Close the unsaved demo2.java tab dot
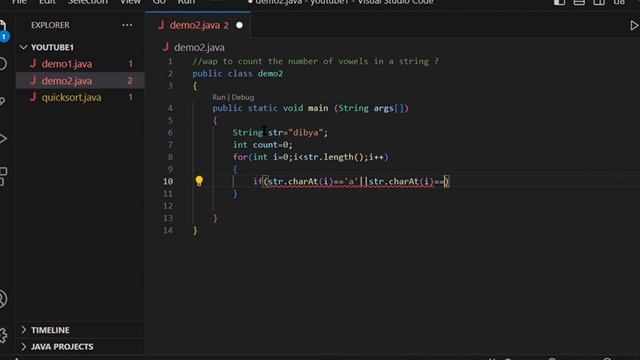This screenshot has width=640, height=360. coord(239,25)
